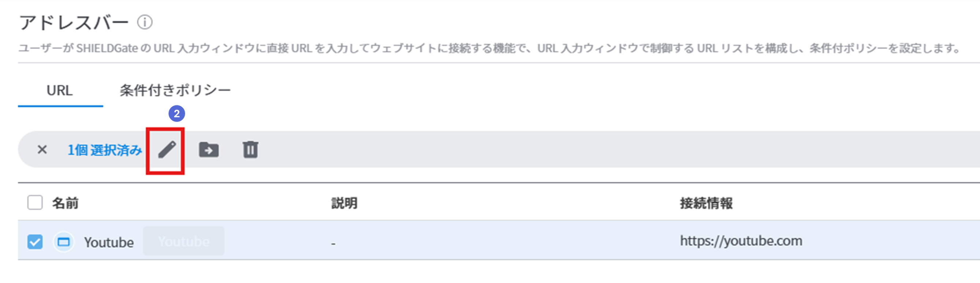Click the browser window icon in Youtube row
This screenshot has height=283, width=980.
[x=64, y=242]
